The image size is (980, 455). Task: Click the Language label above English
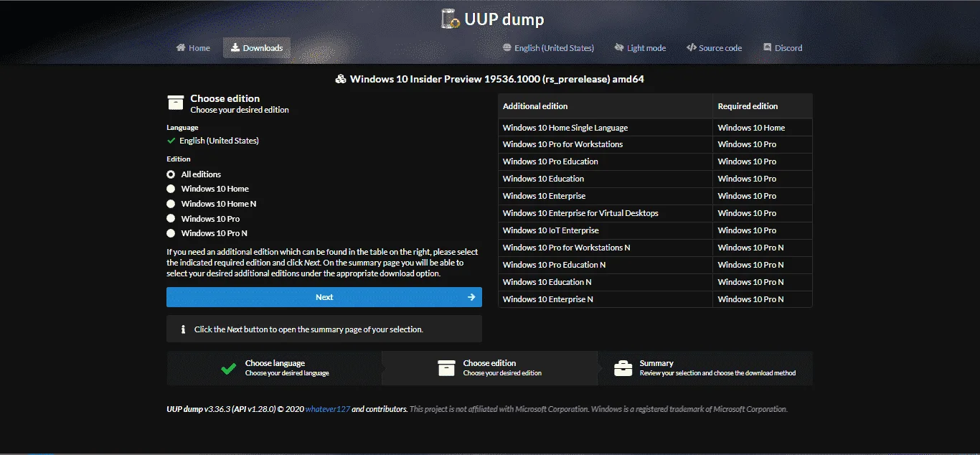(182, 128)
